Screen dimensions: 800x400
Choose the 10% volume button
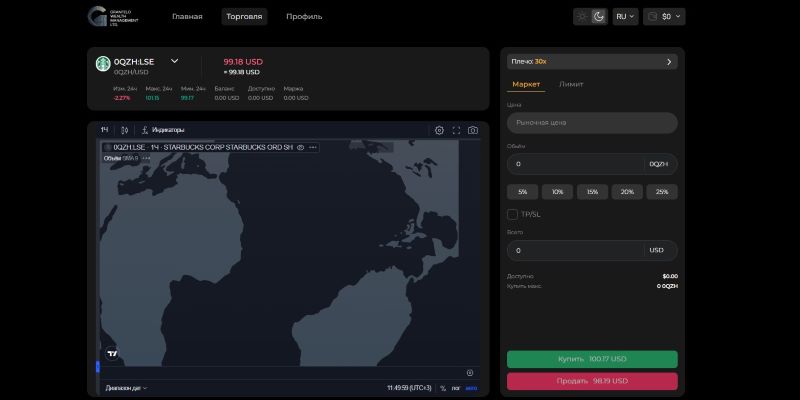click(557, 192)
